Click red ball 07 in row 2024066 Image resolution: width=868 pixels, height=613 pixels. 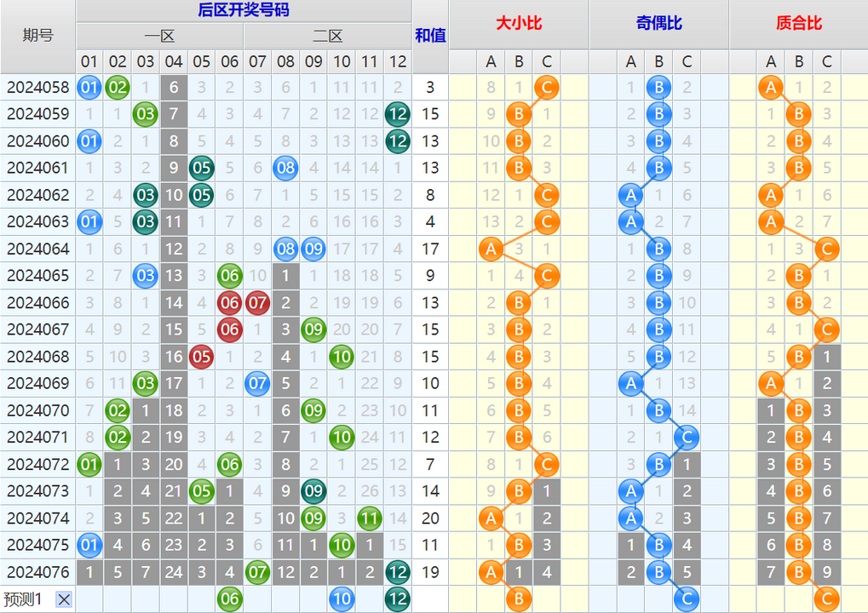coord(257,303)
